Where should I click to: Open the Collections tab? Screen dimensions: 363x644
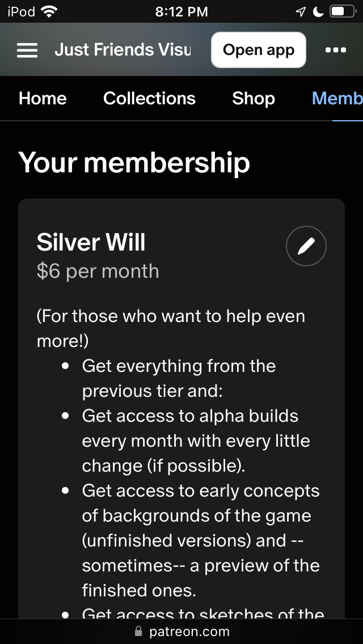point(149,98)
